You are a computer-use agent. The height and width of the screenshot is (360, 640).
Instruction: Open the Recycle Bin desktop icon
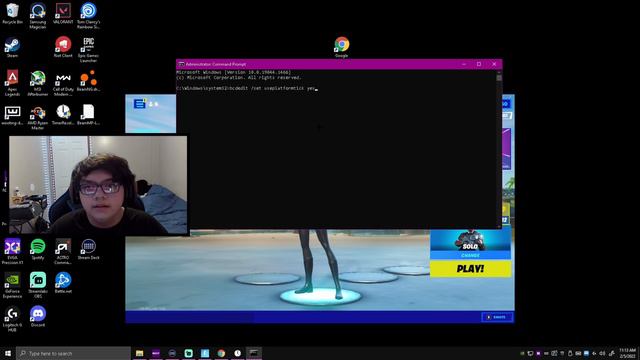tap(12, 13)
